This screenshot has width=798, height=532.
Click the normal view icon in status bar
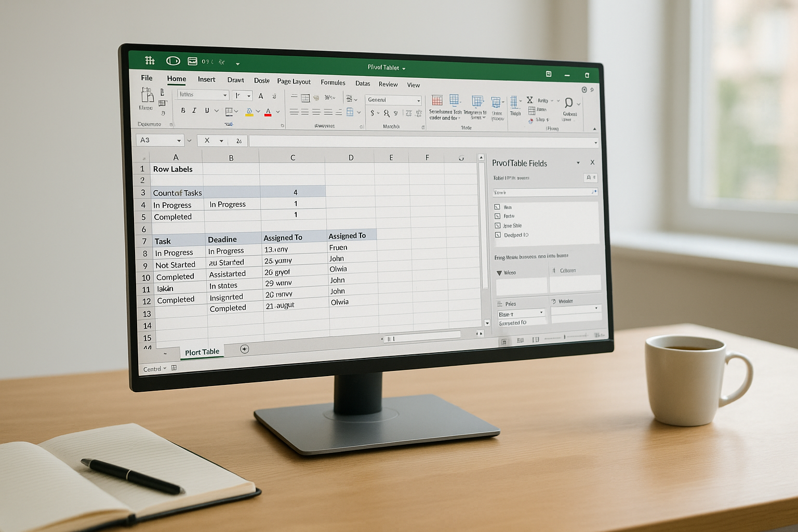coord(503,341)
